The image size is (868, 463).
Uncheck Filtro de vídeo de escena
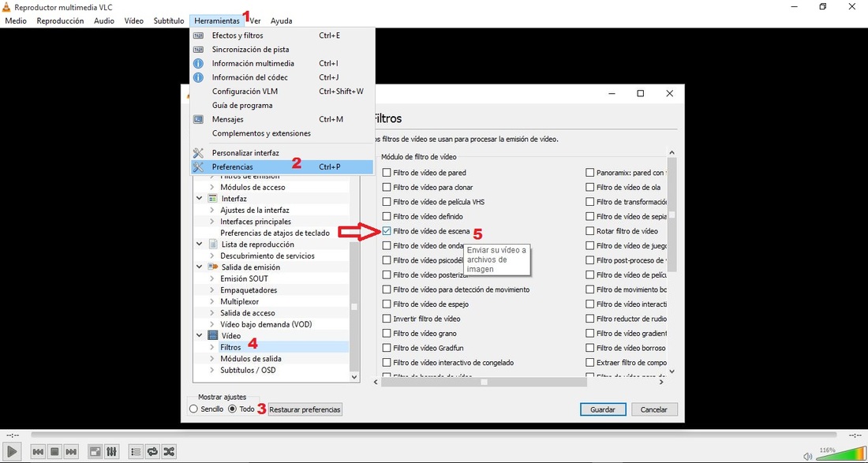tap(387, 231)
